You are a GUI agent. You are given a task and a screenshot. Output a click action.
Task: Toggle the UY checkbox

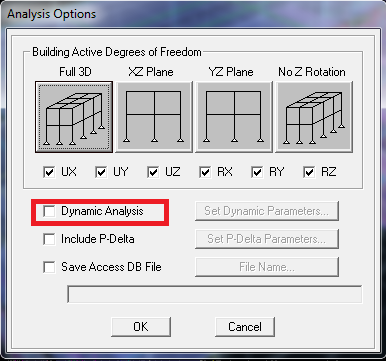pyautogui.click(x=101, y=172)
